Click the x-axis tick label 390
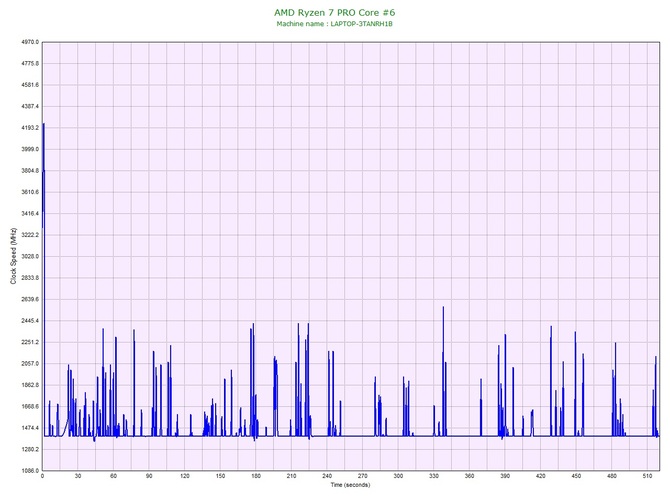Viewport: 670px width, 502px height. [x=505, y=476]
